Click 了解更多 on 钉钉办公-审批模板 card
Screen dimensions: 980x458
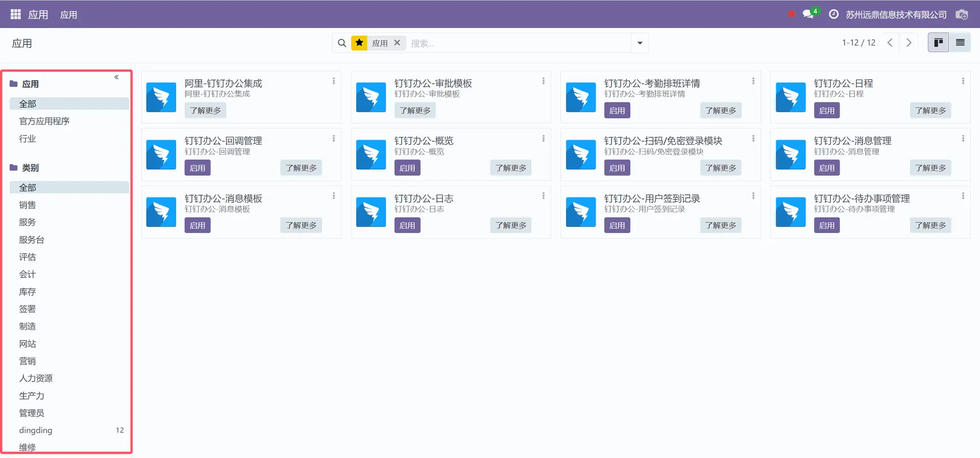tap(415, 111)
